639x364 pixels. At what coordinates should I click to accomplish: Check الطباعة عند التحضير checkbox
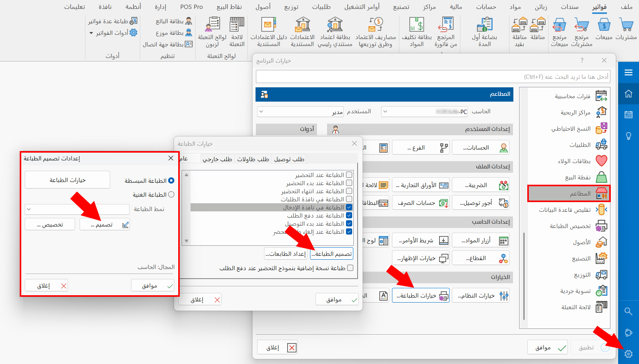tap(349, 175)
